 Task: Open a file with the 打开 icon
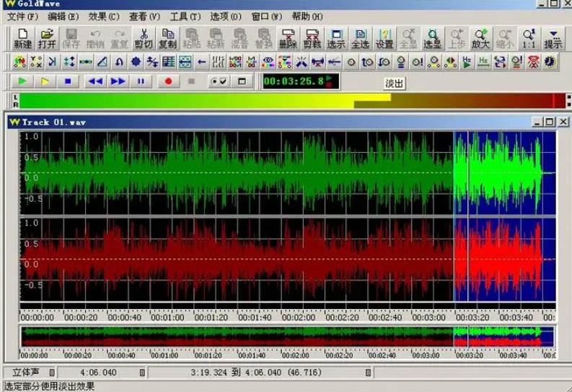(x=47, y=39)
